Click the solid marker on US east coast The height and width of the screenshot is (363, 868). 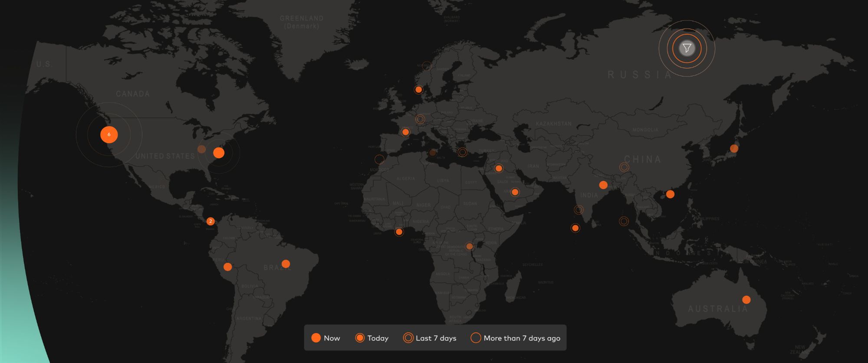click(219, 153)
